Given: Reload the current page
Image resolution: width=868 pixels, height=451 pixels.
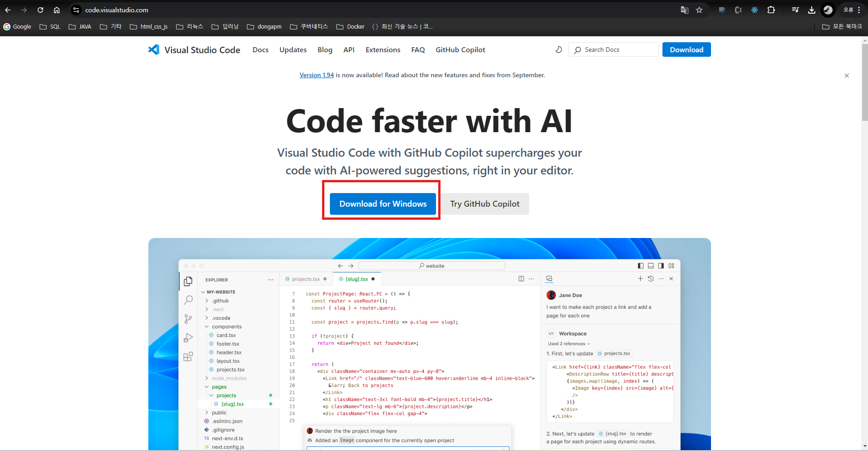Looking at the screenshot, I should pos(40,10).
